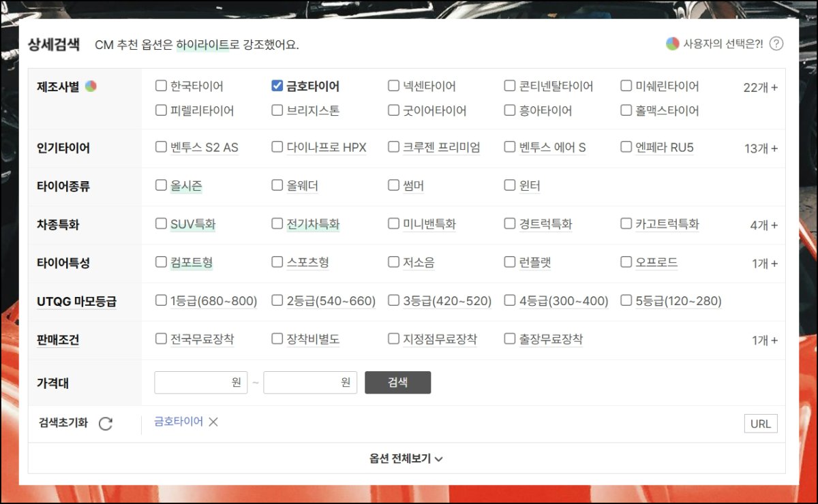
Task: Enable the 벤투스 에어 S checkbox
Action: pyautogui.click(x=510, y=146)
